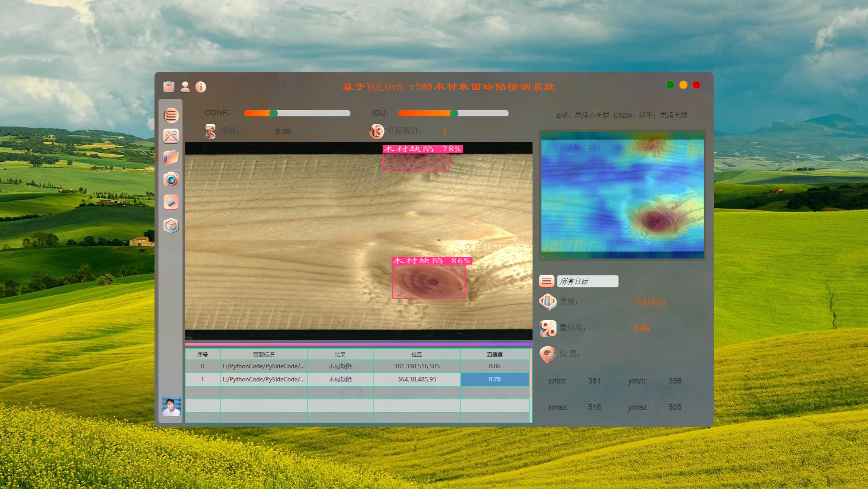This screenshot has height=489, width=868.
Task: Adjust the IOU slider handle
Action: [x=454, y=113]
